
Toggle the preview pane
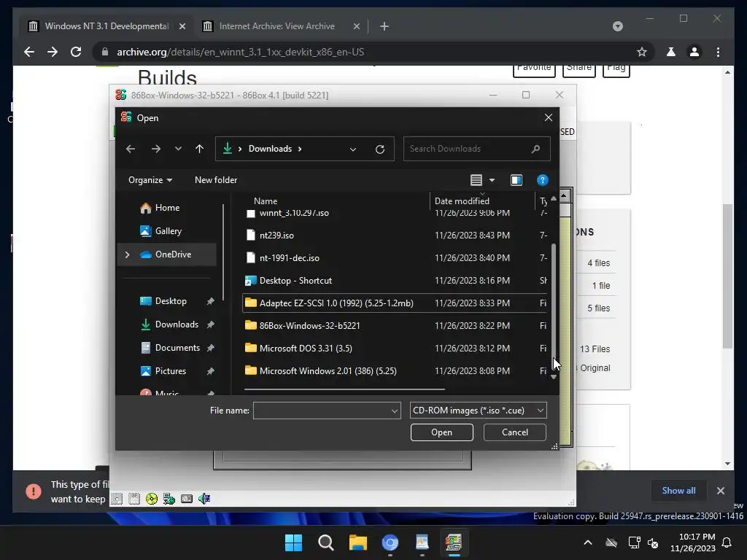(516, 180)
